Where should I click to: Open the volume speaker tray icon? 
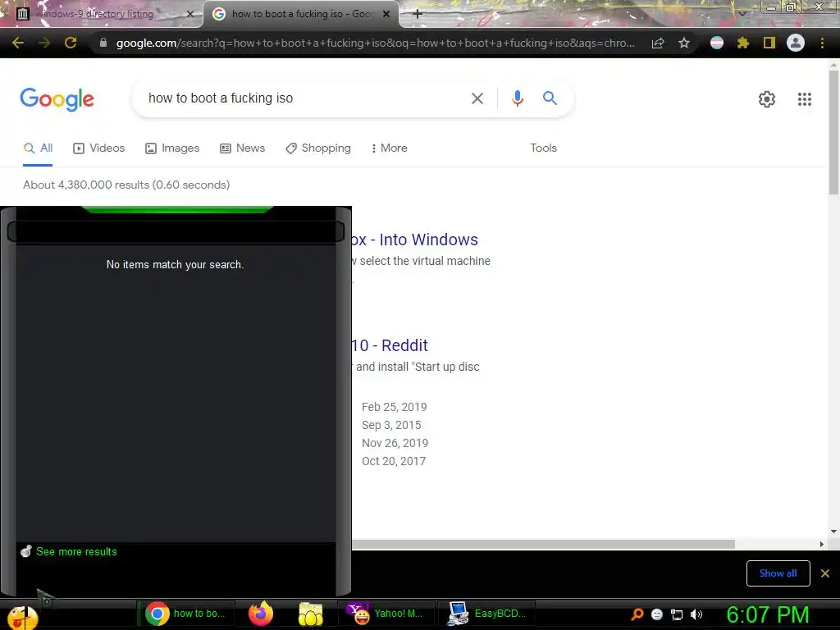tap(696, 614)
